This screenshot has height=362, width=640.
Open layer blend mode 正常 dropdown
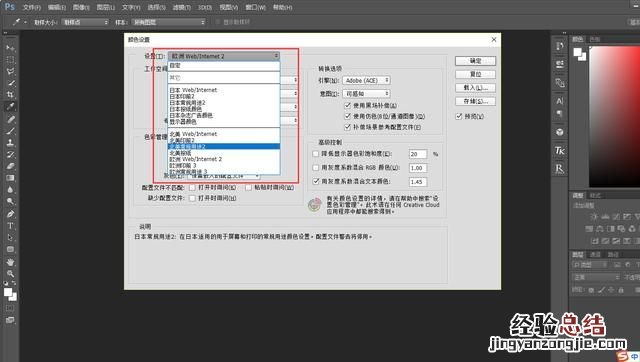click(595, 278)
